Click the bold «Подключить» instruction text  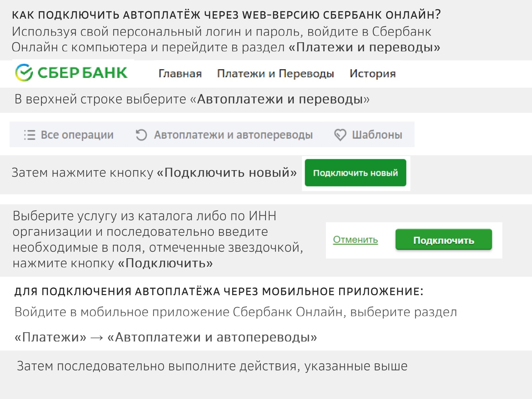[x=165, y=263]
